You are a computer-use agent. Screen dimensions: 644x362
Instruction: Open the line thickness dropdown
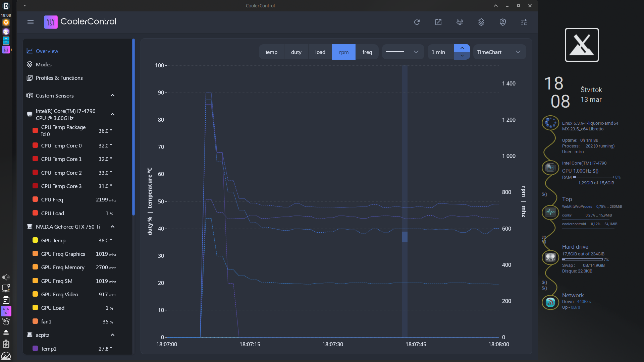pyautogui.click(x=403, y=52)
